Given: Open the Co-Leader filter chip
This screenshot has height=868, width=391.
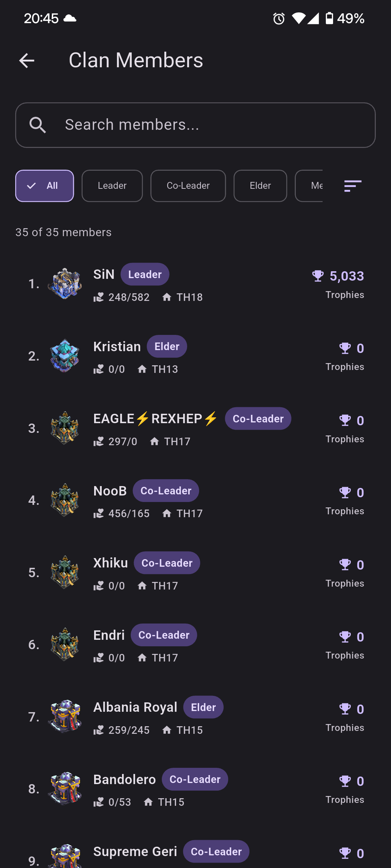Looking at the screenshot, I should tap(188, 186).
